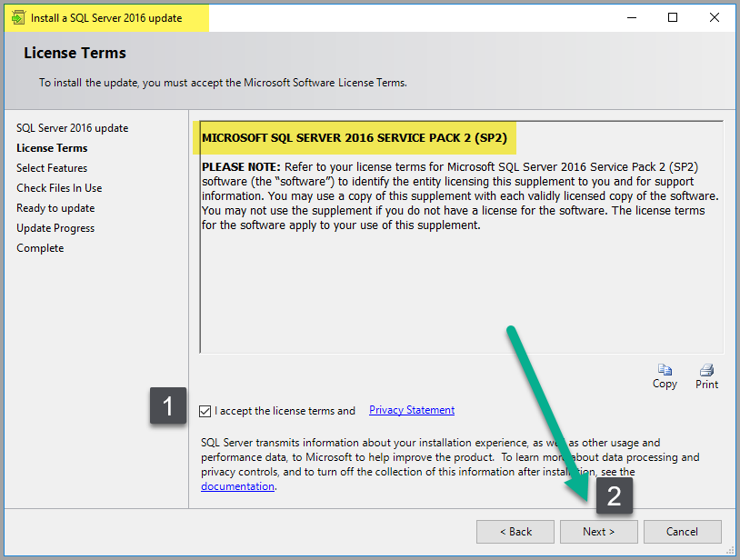
Task: Select the Complete step in sidebar
Action: (x=40, y=248)
